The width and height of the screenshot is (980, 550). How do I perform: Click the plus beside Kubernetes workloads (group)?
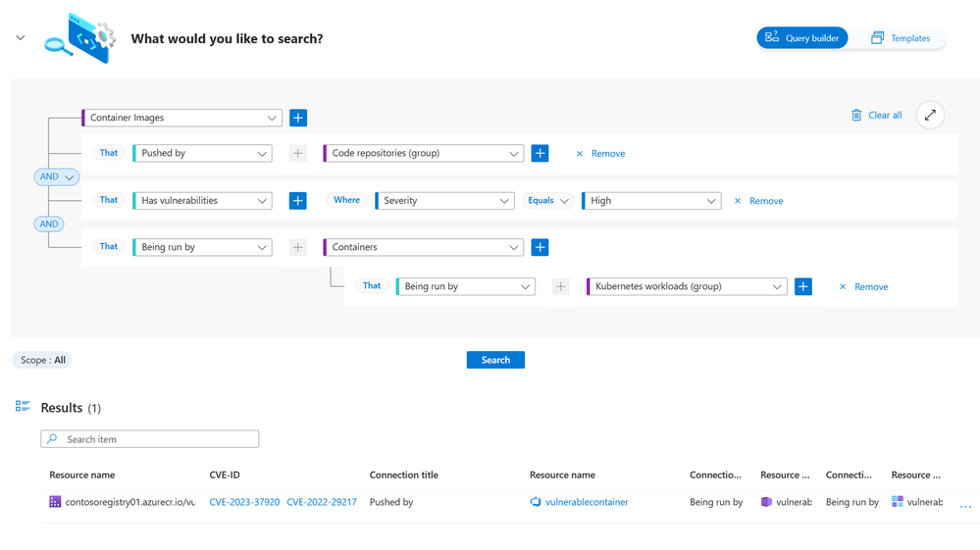tap(803, 286)
